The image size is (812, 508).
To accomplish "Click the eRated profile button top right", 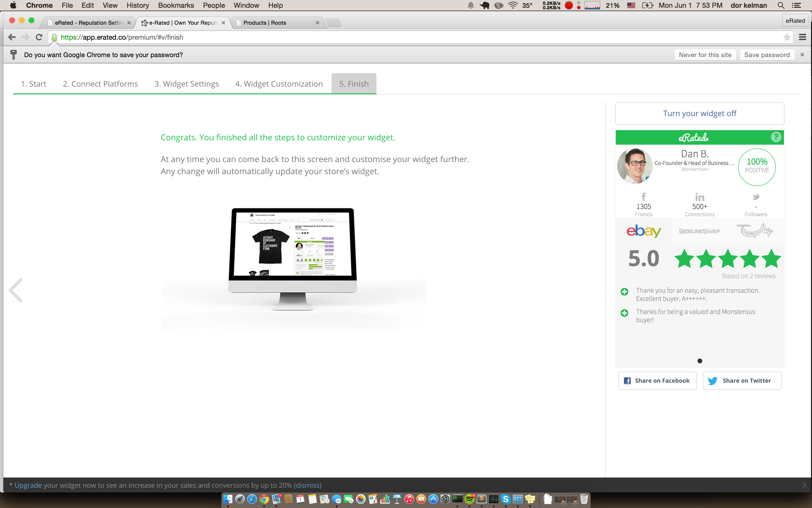I will (795, 21).
